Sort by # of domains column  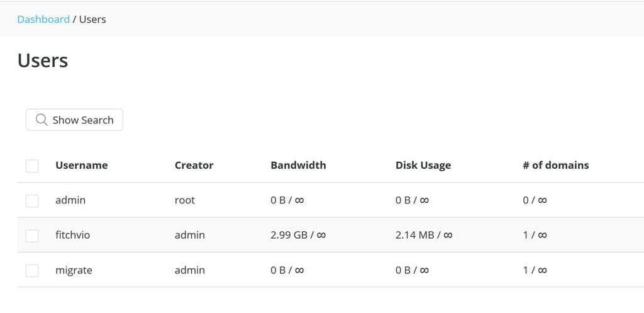point(556,166)
